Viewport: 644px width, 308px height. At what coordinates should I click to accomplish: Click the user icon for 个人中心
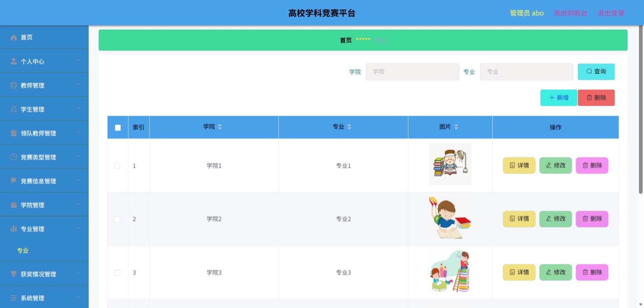[14, 61]
